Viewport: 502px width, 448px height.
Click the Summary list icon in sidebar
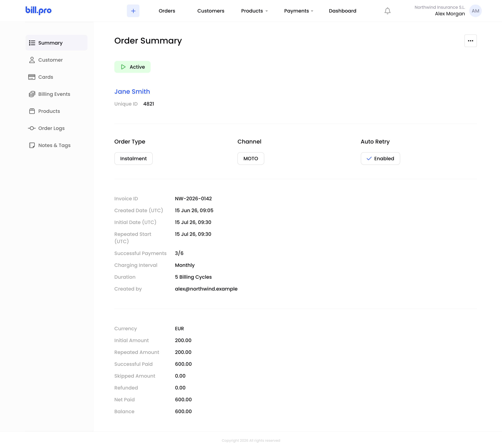tap(32, 43)
